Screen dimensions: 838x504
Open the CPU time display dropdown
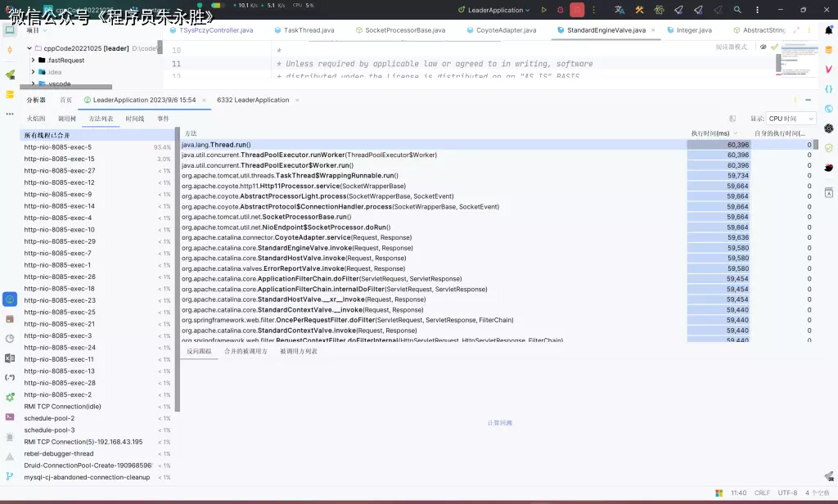(791, 119)
